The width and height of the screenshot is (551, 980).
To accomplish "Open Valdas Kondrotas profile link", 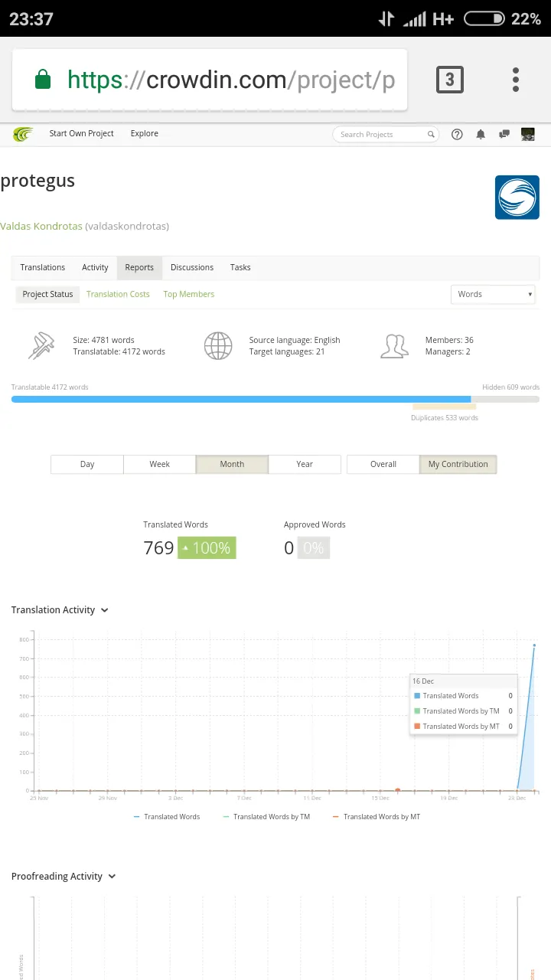I will tap(41, 227).
